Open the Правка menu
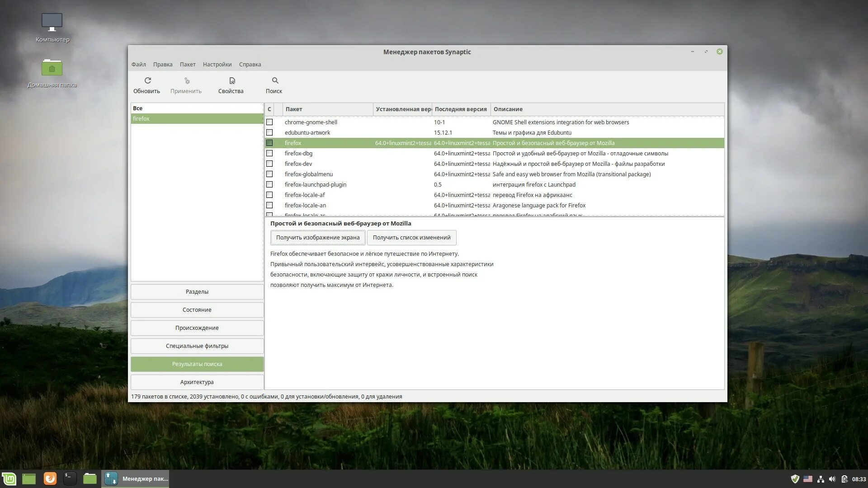Screen dimensions: 868x488 (163, 64)
